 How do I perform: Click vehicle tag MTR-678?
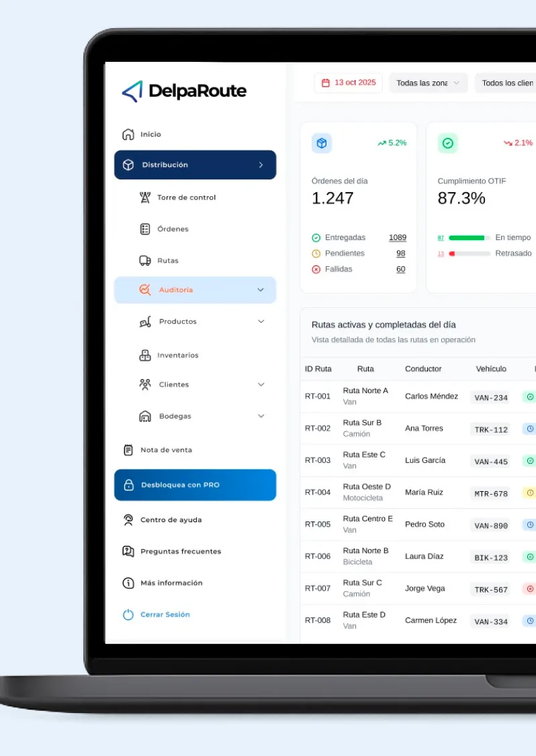click(x=491, y=494)
